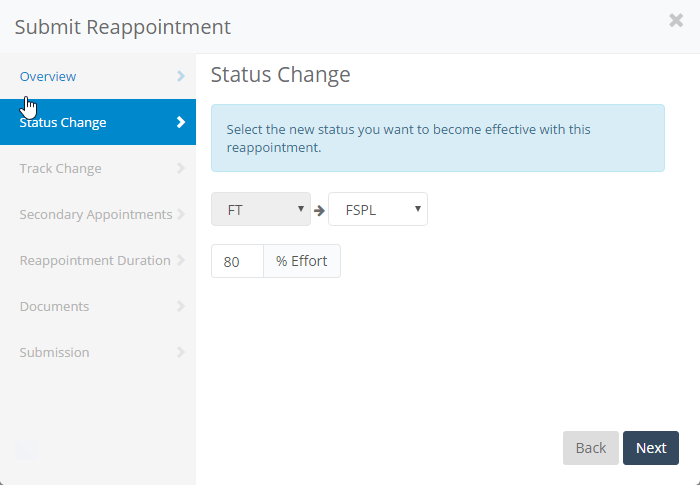Image resolution: width=700 pixels, height=485 pixels.
Task: Click the Reappointment Duration chevron
Action: pos(181,261)
